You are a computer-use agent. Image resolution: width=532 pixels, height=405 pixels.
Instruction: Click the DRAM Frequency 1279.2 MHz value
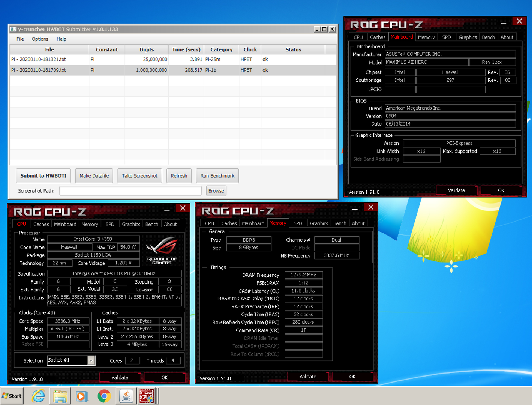[304, 275]
